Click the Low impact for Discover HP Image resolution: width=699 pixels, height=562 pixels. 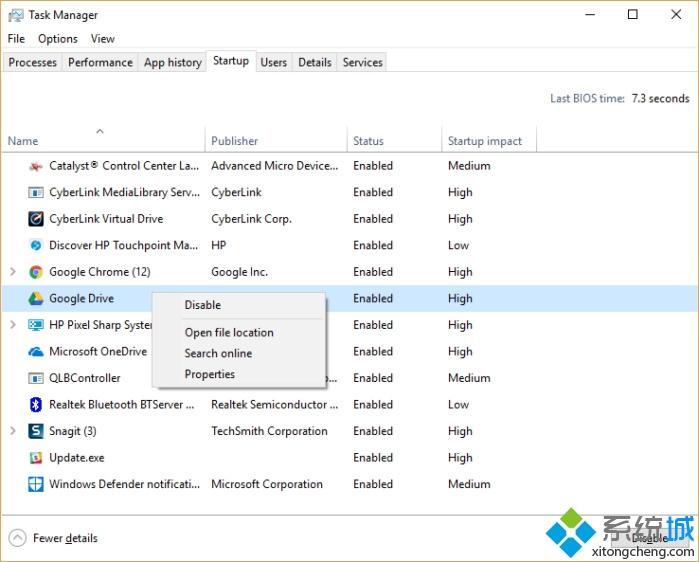coord(458,246)
